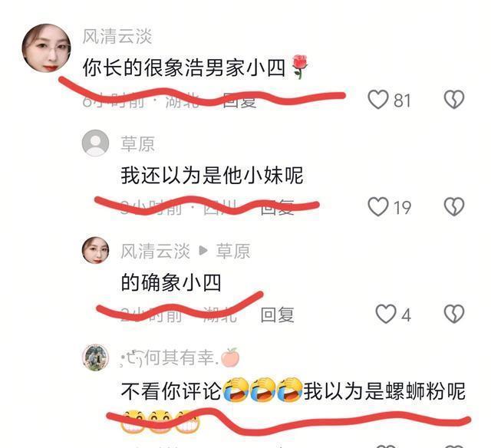Select comment 不看你评论 我以为是螺蛳粉呢
491x448 pixels.
[x=293, y=404]
